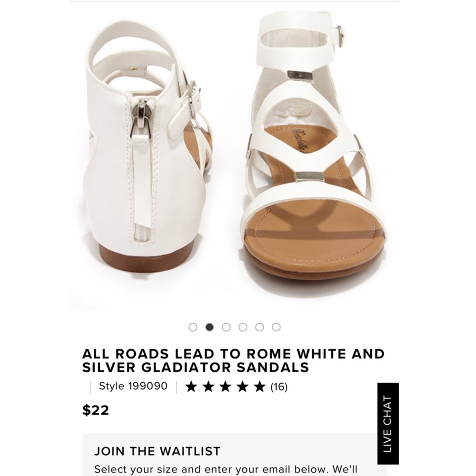Select the third carousel dot
Viewport: 476px width, 476px height.
click(x=226, y=327)
